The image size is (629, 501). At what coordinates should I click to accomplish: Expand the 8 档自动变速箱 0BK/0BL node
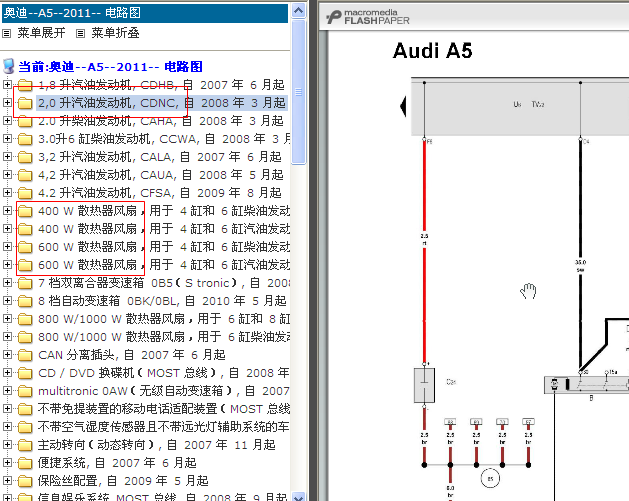tap(7, 301)
